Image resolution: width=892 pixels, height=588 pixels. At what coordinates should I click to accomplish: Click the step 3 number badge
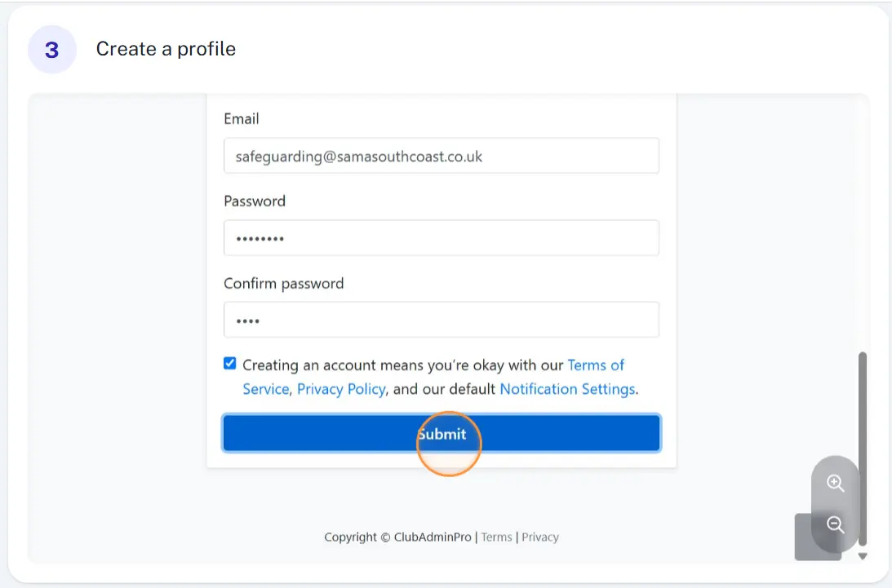point(51,50)
